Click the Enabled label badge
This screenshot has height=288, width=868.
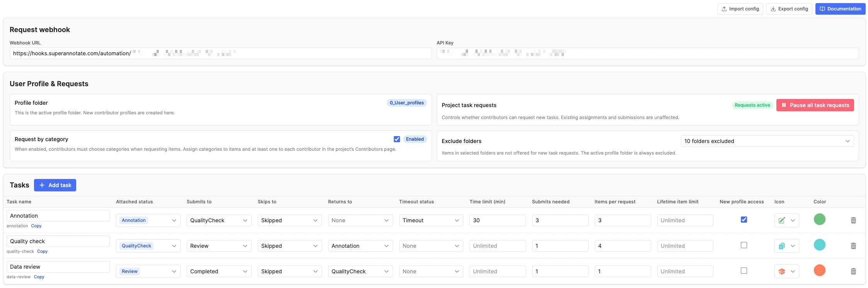point(415,139)
